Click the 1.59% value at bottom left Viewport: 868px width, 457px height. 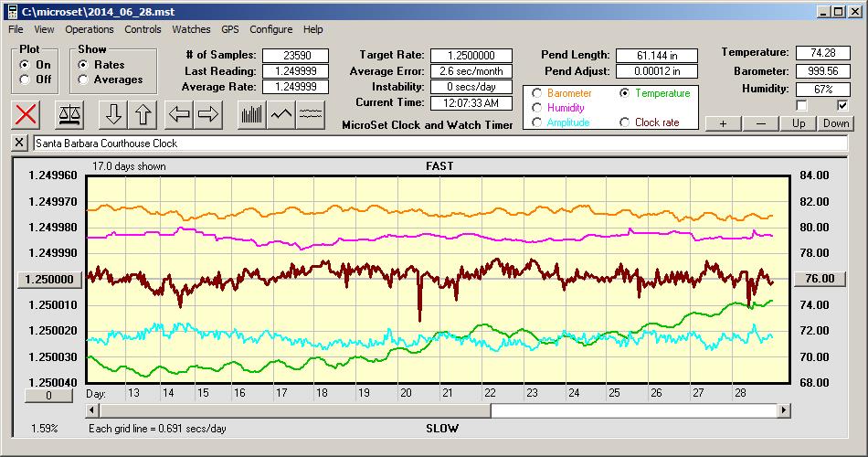[x=44, y=428]
